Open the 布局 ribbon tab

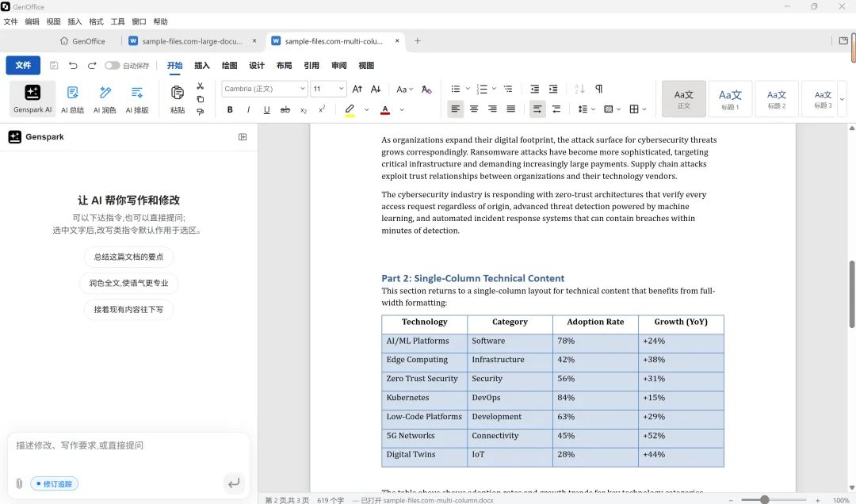284,66
